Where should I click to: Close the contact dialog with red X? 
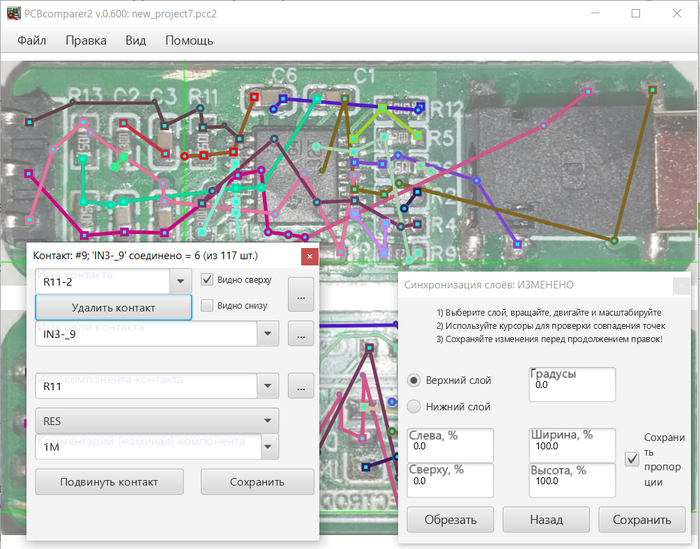(x=309, y=255)
